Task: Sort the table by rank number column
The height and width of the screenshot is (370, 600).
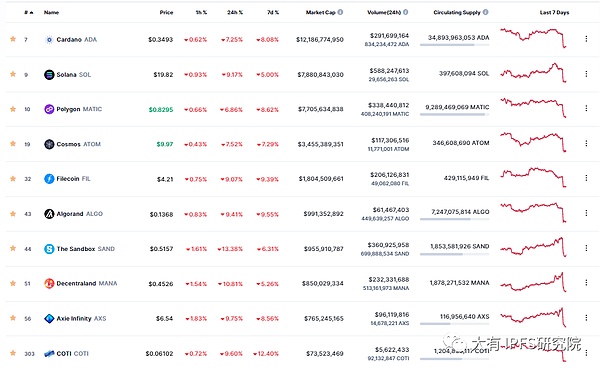Action: tap(29, 12)
